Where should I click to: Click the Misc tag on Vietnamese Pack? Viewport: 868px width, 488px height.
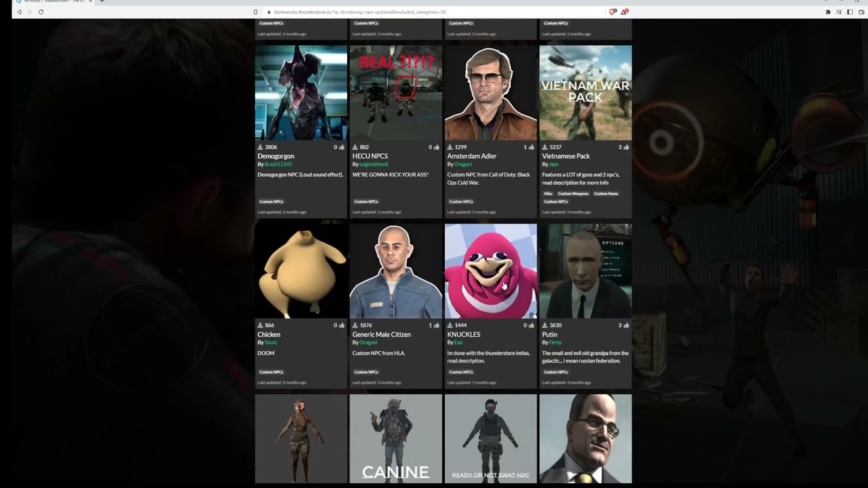548,194
